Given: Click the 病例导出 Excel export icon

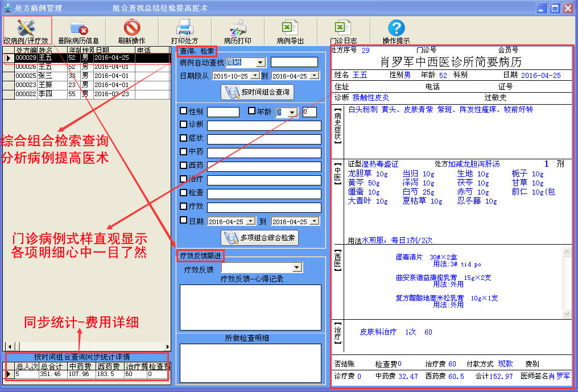Looking at the screenshot, I should [290, 28].
